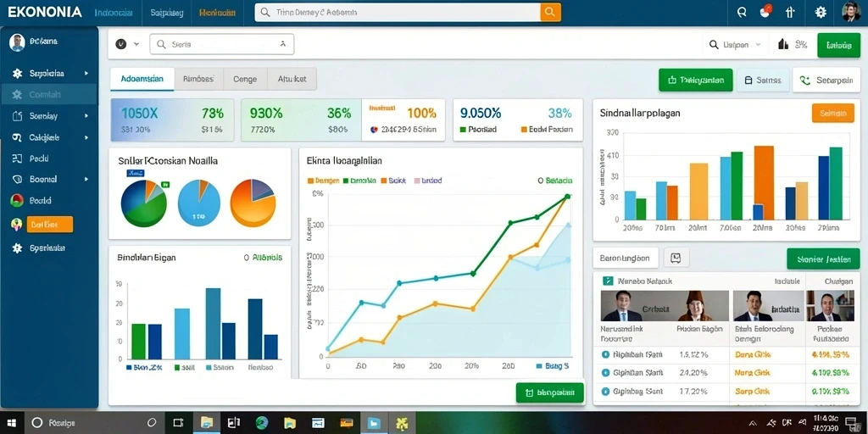The height and width of the screenshot is (434, 868).
Task: Open the Indocaia top navigation item
Action: pyautogui.click(x=114, y=12)
